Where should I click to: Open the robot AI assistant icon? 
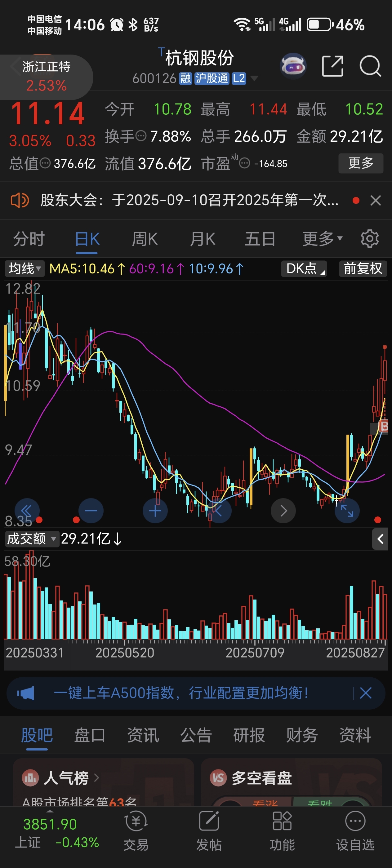click(293, 66)
